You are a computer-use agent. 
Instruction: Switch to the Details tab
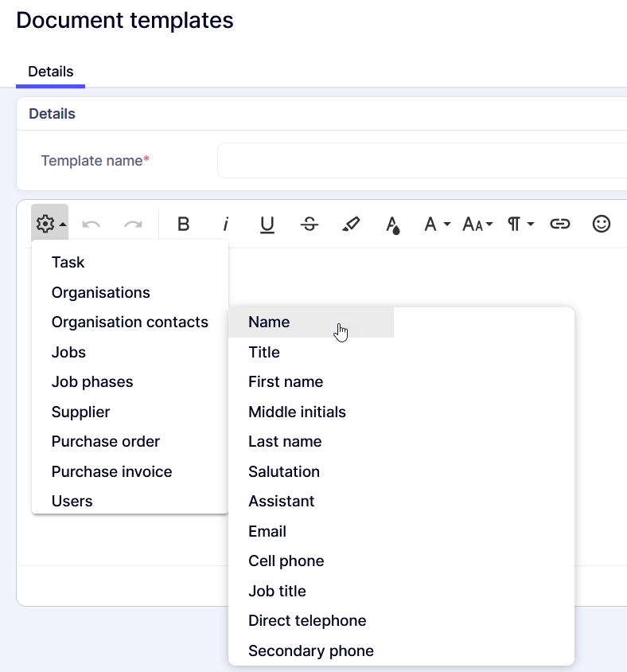pos(51,72)
